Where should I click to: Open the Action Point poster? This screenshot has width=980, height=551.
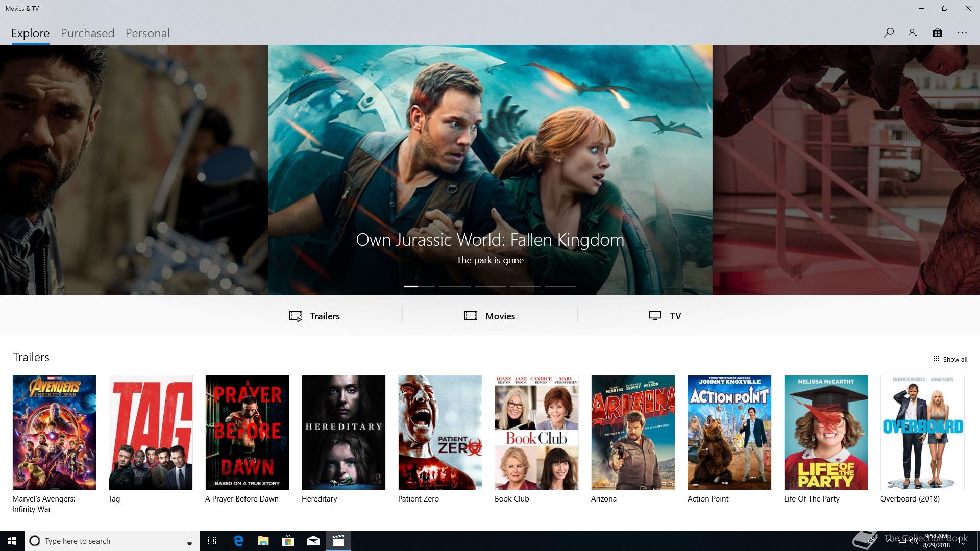pyautogui.click(x=729, y=433)
